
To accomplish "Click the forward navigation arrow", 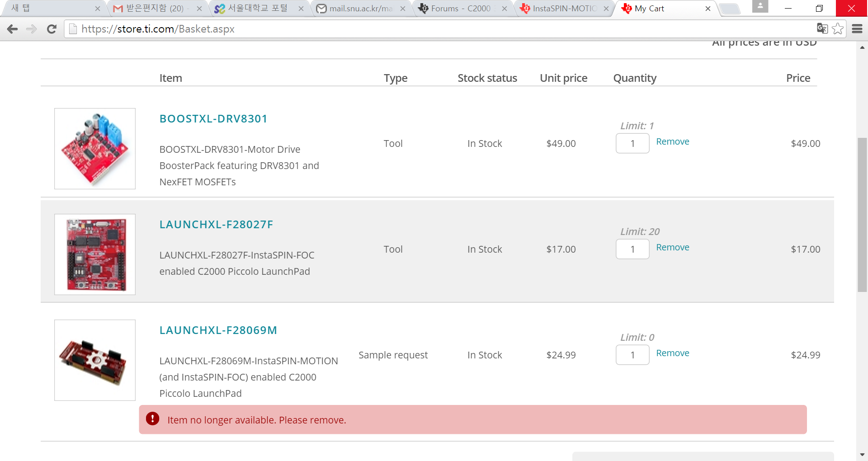I will click(31, 29).
